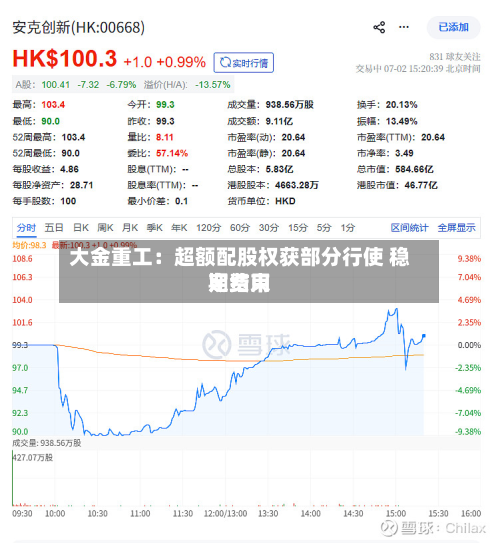Select the 分时 chart tab
The image size is (500, 543).
point(26,228)
